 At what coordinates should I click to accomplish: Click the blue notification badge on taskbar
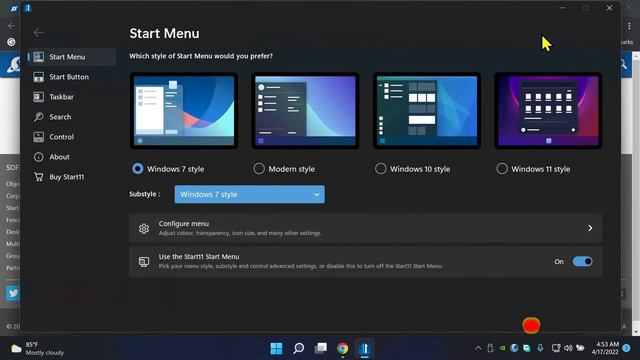(x=627, y=348)
